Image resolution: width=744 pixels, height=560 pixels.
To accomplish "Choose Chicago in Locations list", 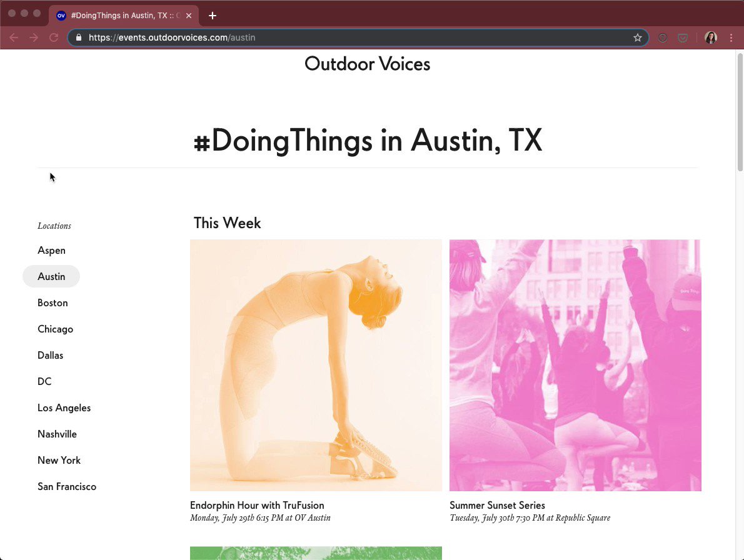I will click(x=55, y=329).
